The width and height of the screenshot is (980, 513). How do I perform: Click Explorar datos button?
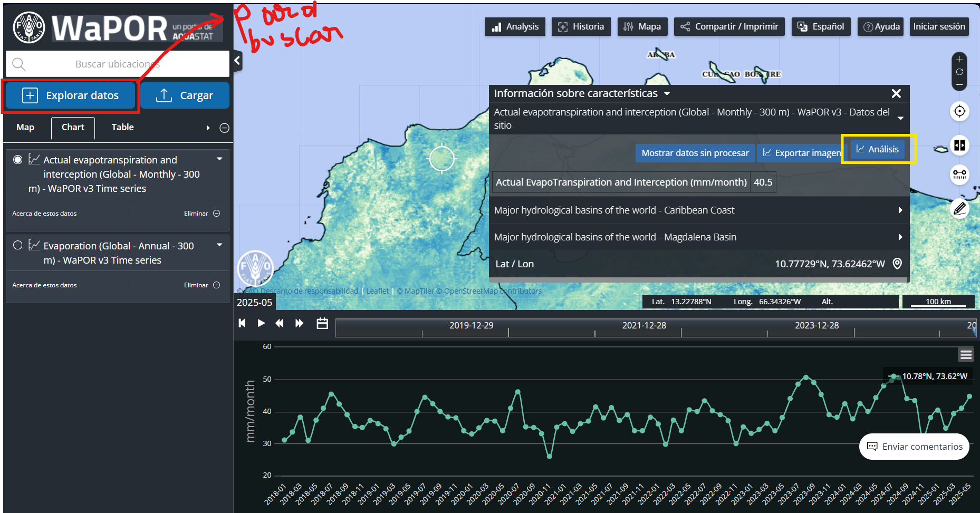(71, 95)
